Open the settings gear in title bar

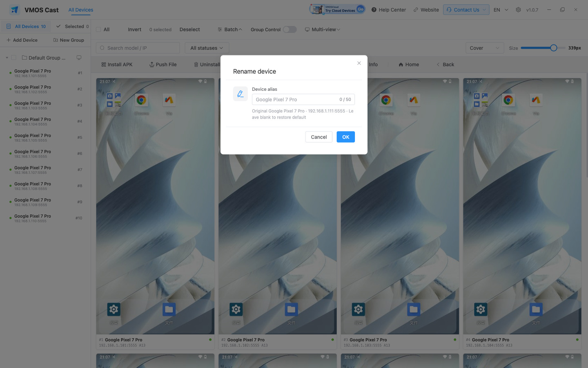click(x=518, y=10)
